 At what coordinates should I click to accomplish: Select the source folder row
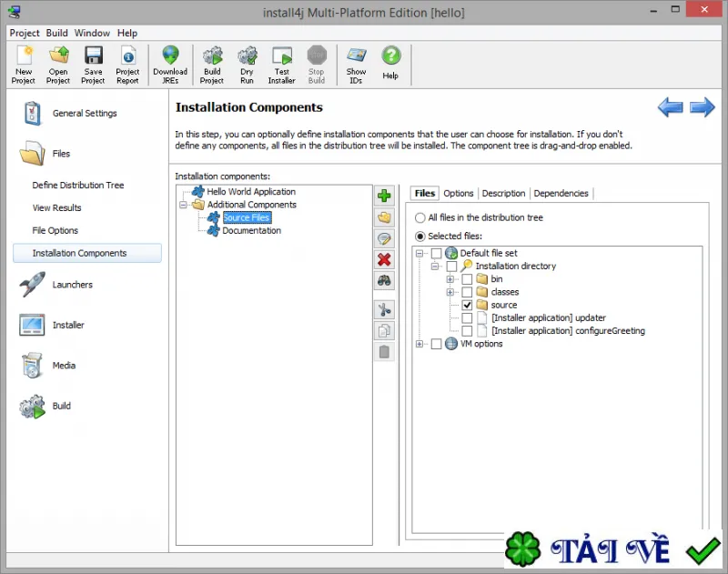coord(504,305)
